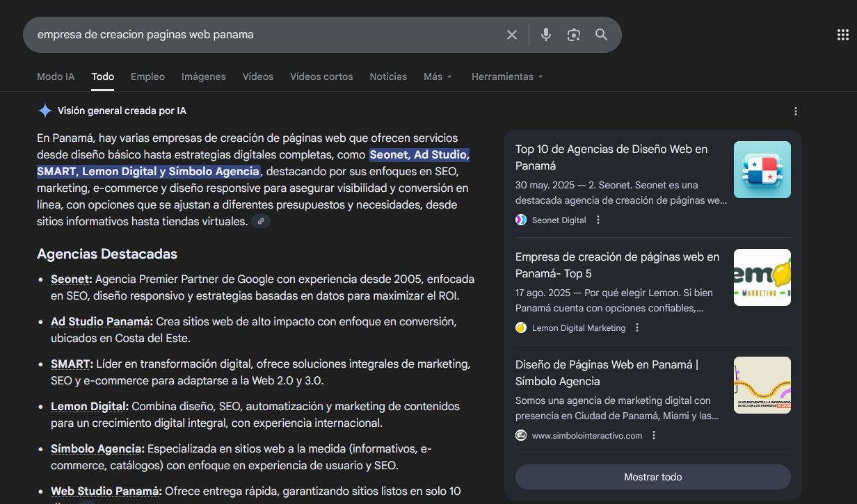Viewport: 857px width, 504px height.
Task: Open the three-dot menu on the Lemon Digital result
Action: pos(636,327)
